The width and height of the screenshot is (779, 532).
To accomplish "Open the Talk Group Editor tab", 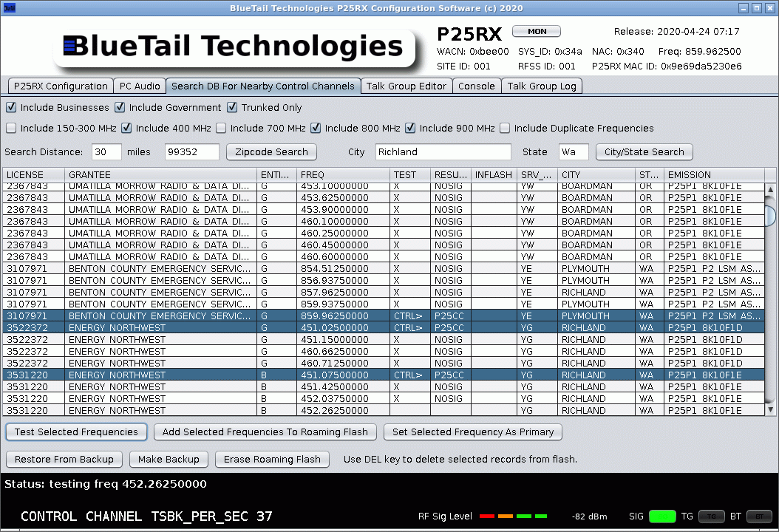I will coord(406,86).
